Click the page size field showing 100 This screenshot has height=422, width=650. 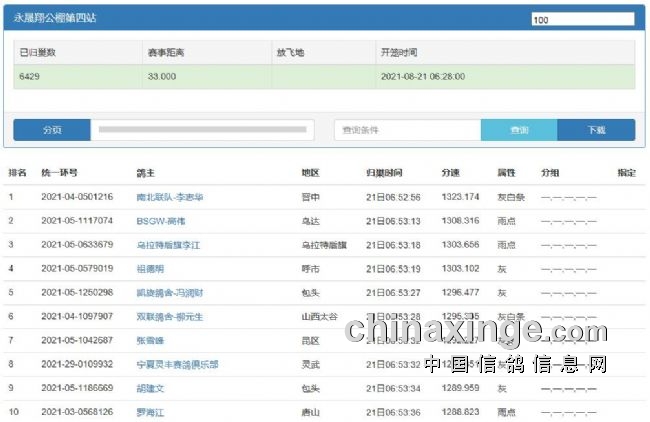582,19
